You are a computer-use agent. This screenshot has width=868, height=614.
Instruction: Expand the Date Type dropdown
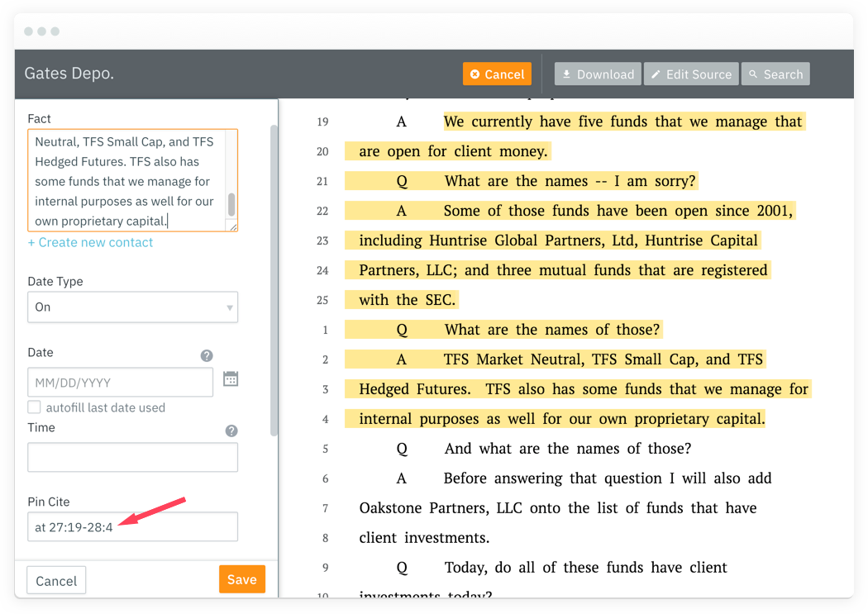click(x=132, y=307)
